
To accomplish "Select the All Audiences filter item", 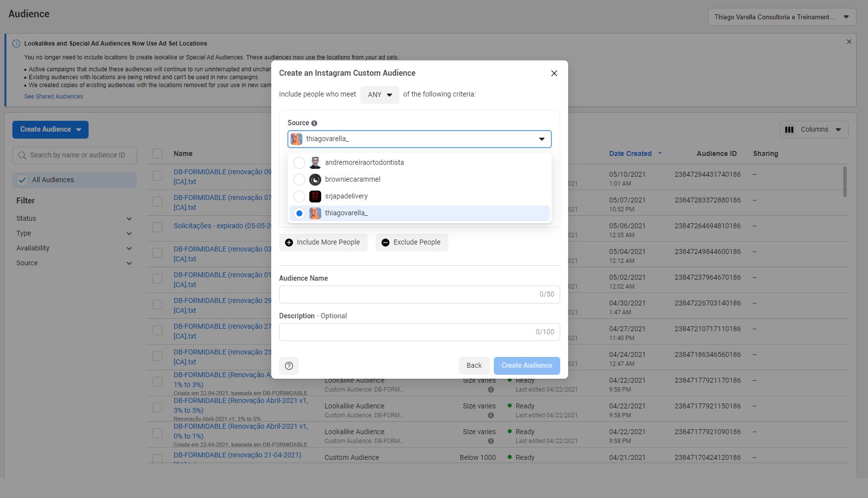I will coord(74,180).
